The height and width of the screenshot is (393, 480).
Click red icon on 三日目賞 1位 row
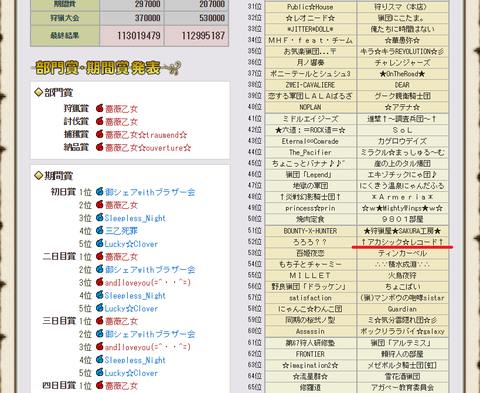pyautogui.click(x=99, y=321)
